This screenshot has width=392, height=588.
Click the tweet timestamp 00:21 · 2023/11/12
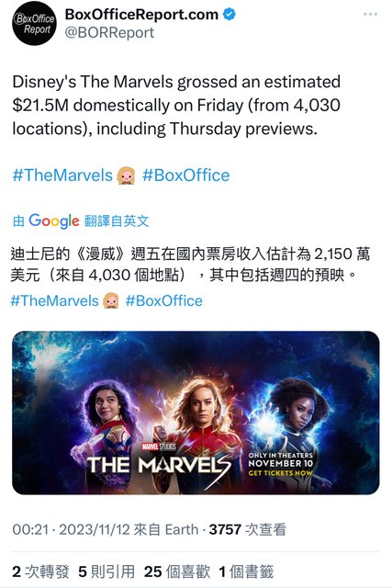72,529
